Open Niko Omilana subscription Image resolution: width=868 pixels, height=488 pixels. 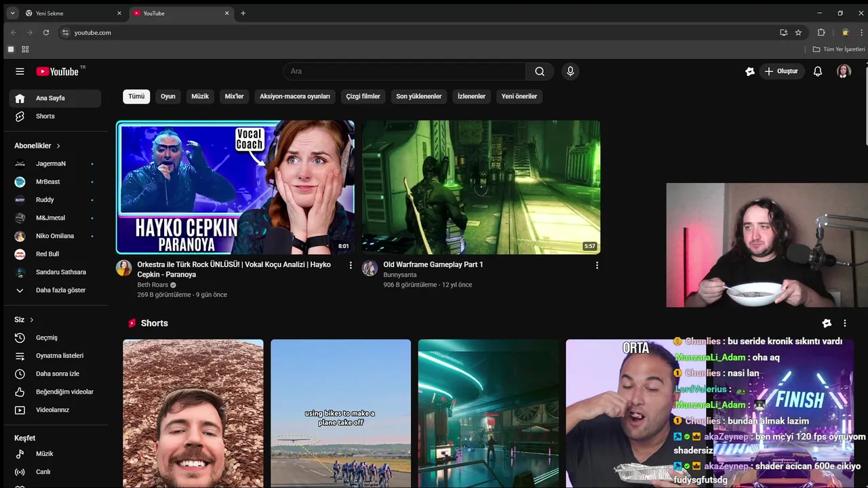(x=56, y=236)
